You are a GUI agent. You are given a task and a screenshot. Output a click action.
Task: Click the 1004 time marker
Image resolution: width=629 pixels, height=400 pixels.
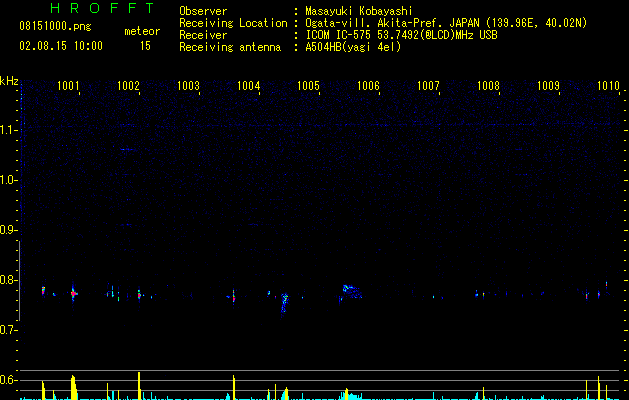tap(248, 86)
